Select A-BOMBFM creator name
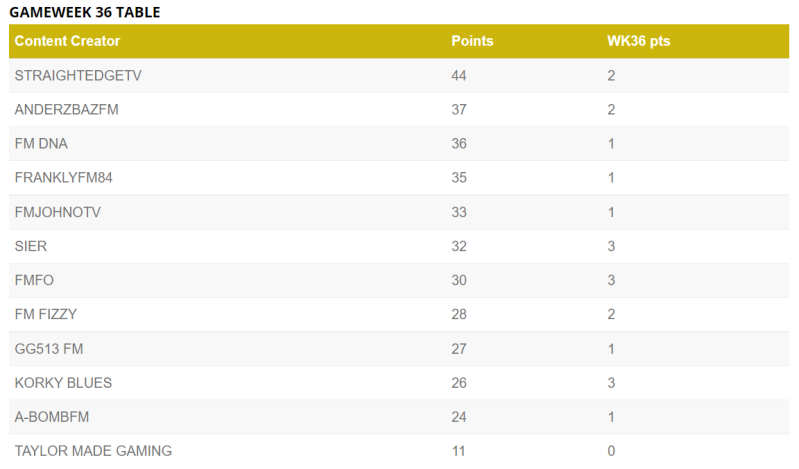Screen dimensions: 799x469 pyautogui.click(x=52, y=416)
